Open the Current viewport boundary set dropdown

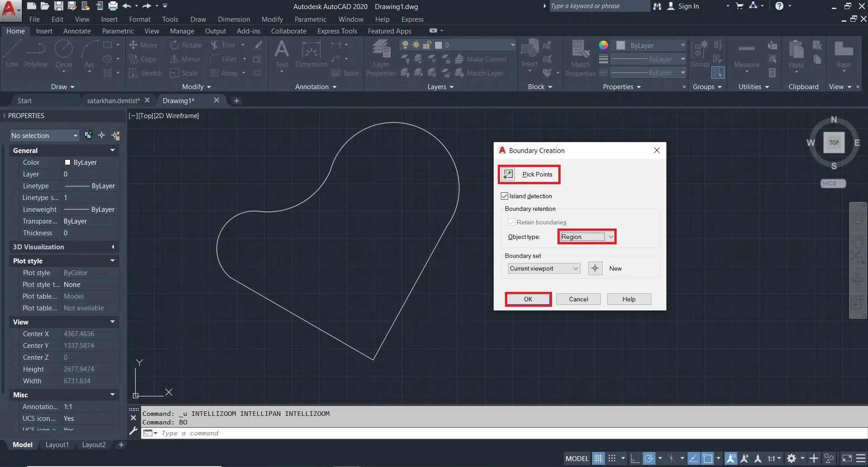pos(575,268)
